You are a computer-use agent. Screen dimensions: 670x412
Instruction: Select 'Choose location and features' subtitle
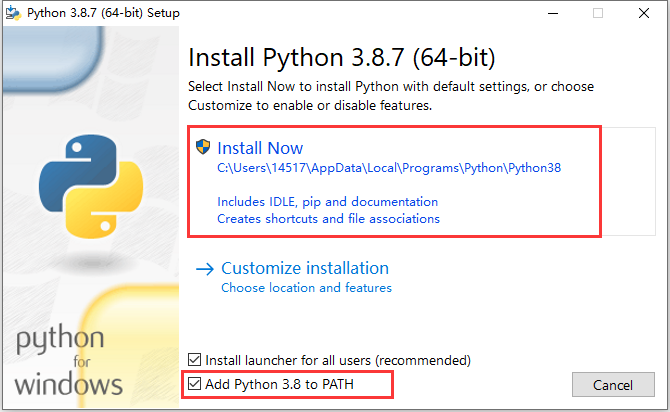point(306,288)
